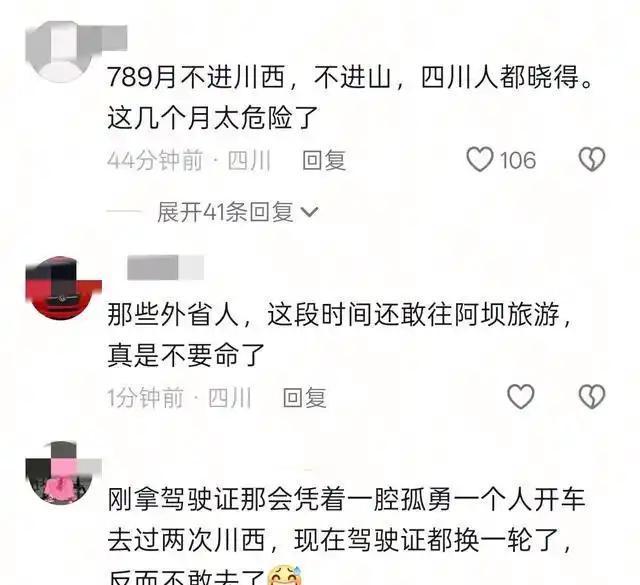Open blurred username of second commenter

point(165,267)
